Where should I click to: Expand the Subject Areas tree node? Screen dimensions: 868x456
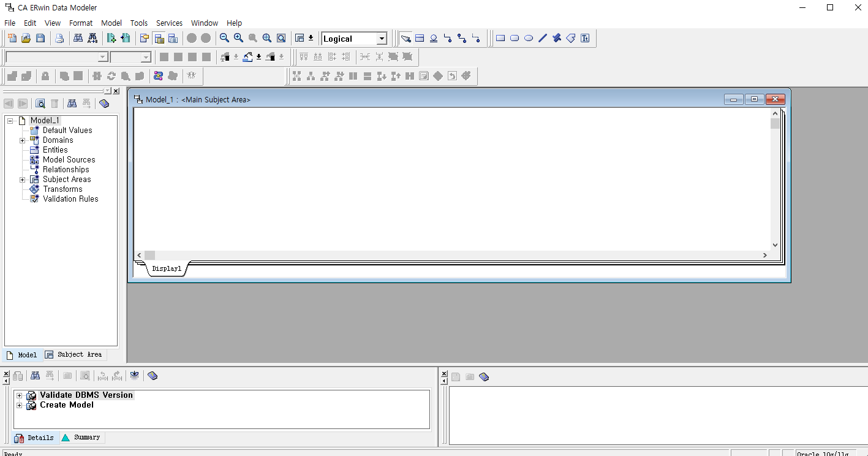pos(23,180)
